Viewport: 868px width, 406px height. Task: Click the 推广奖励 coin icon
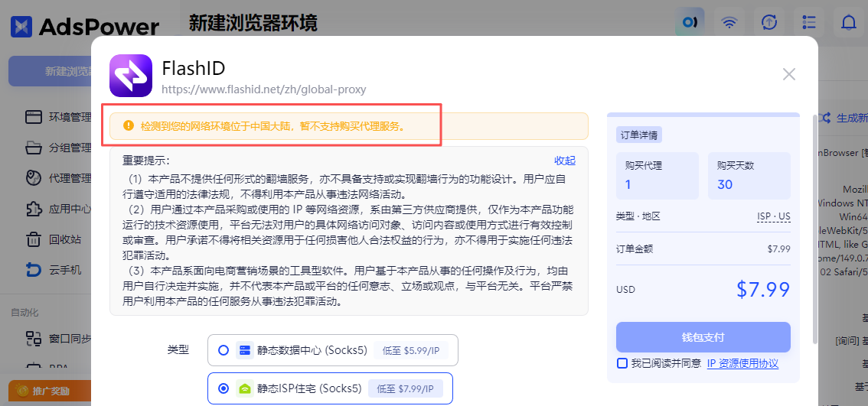click(23, 391)
